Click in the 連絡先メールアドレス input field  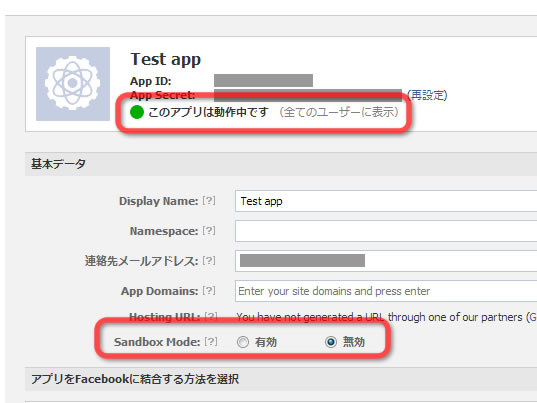[386, 261]
